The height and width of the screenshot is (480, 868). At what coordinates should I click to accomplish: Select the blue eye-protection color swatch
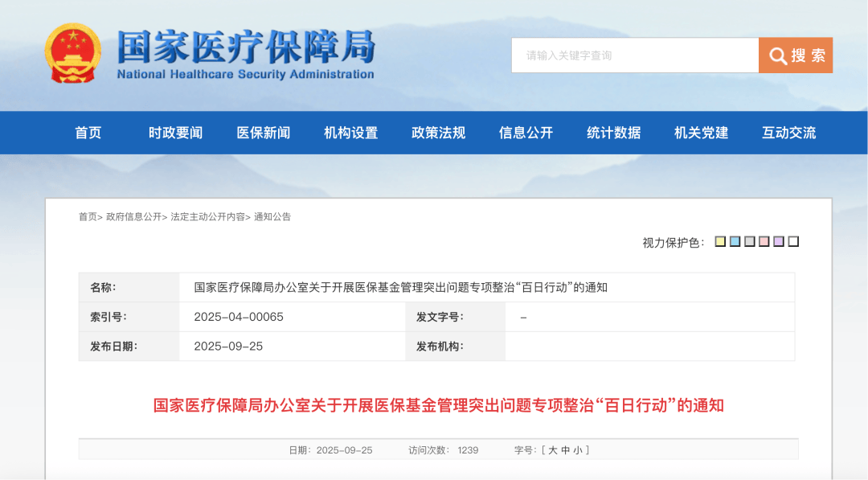click(x=735, y=241)
